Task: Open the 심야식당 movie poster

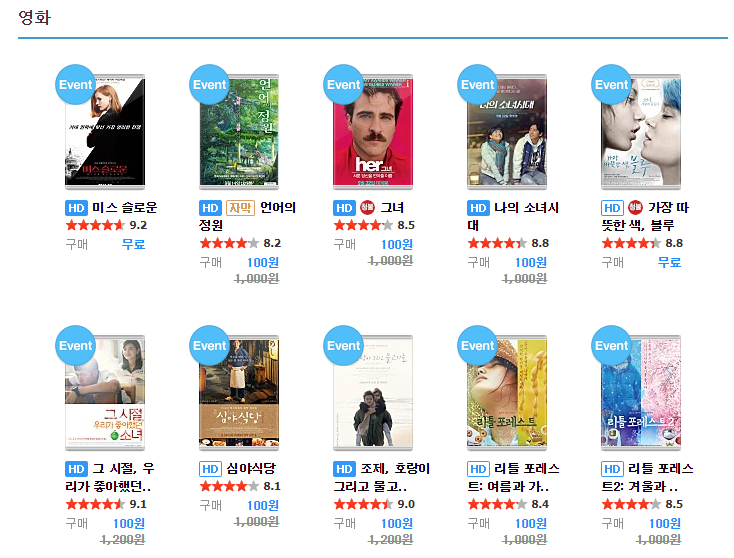Action: coord(239,393)
